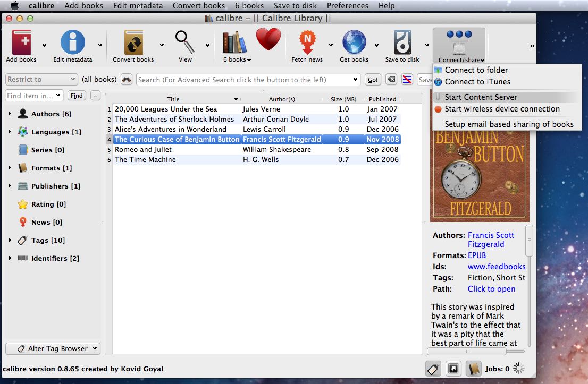Click the Jobs spinner icon

pyautogui.click(x=519, y=369)
